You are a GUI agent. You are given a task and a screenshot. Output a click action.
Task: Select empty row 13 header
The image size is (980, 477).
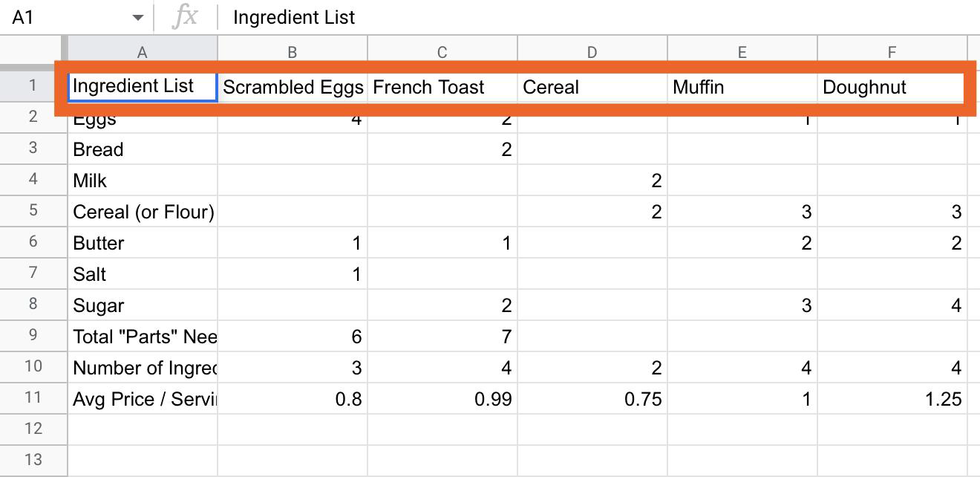33,460
